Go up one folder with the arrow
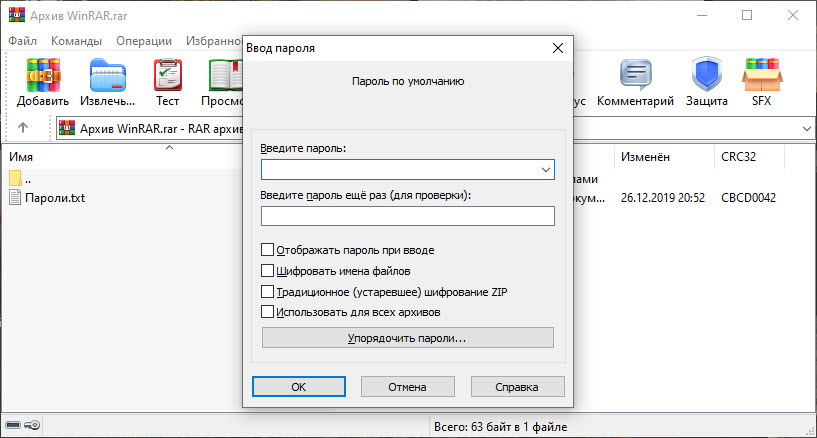 coord(23,128)
